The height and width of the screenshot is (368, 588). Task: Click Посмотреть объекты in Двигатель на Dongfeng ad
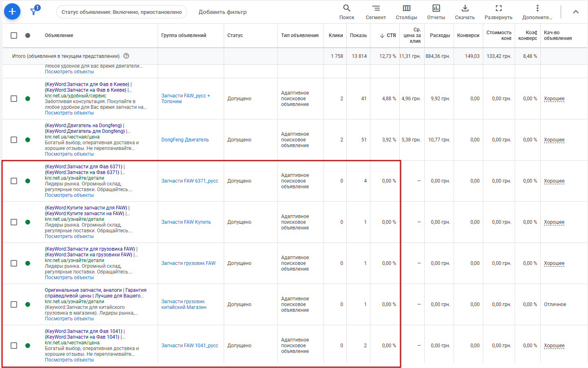coord(69,154)
